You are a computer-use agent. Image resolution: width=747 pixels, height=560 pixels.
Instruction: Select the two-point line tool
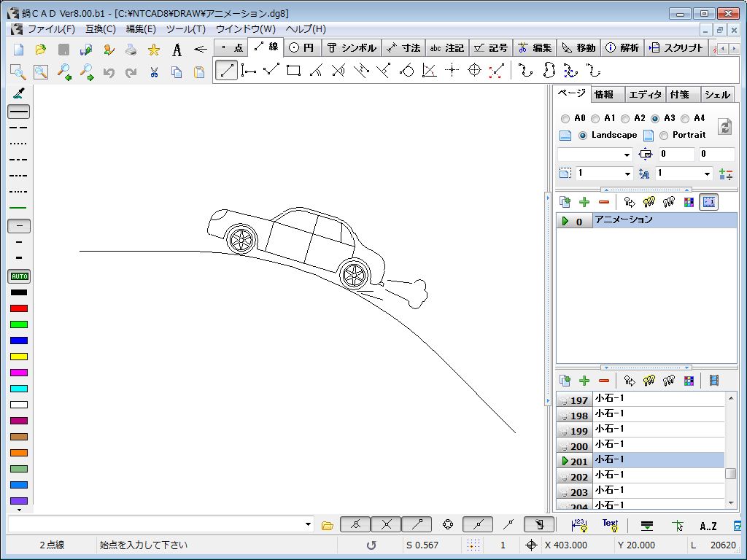[x=226, y=71]
